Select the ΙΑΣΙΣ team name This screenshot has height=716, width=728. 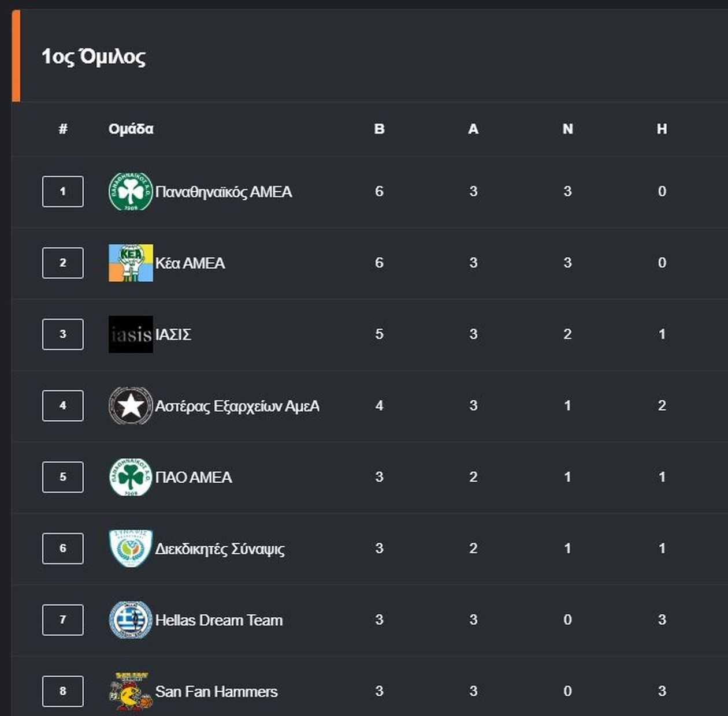pos(173,334)
